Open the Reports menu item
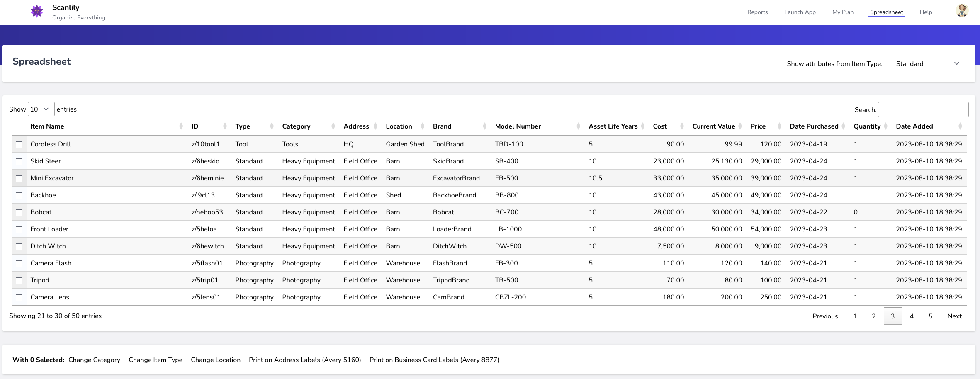Screen dimensions: 980x379 click(757, 12)
